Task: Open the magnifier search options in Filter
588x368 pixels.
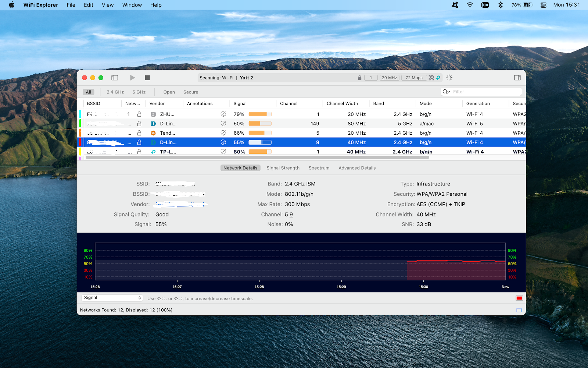Action: pos(446,92)
